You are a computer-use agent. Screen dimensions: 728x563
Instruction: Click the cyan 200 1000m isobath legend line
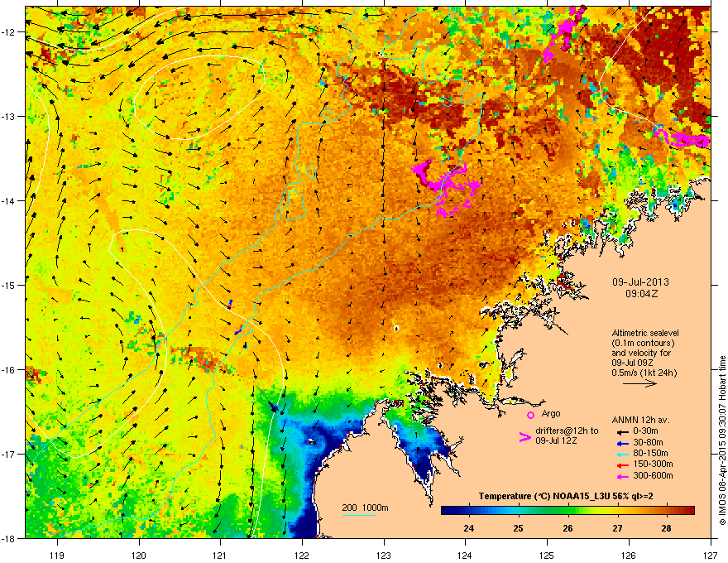[358, 515]
